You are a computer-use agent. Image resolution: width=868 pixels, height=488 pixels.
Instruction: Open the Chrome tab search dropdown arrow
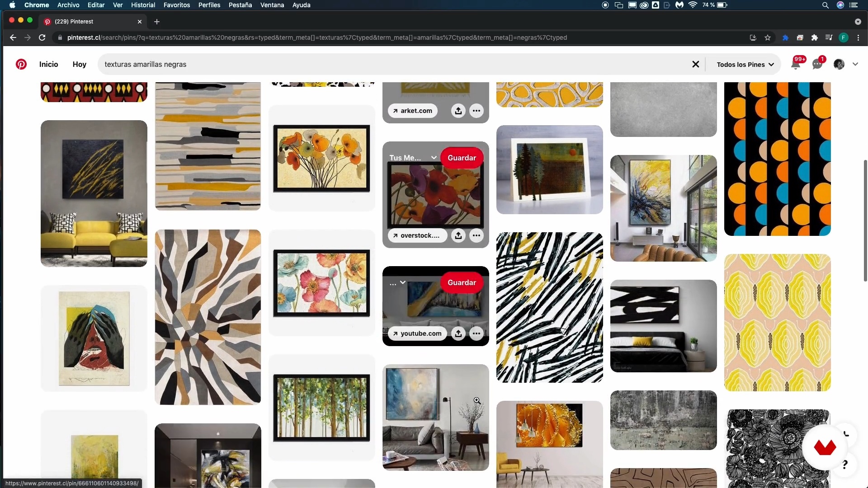pos(858,22)
